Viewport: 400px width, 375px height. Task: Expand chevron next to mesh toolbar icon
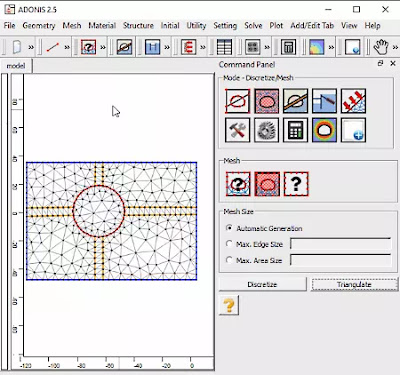(x=103, y=47)
